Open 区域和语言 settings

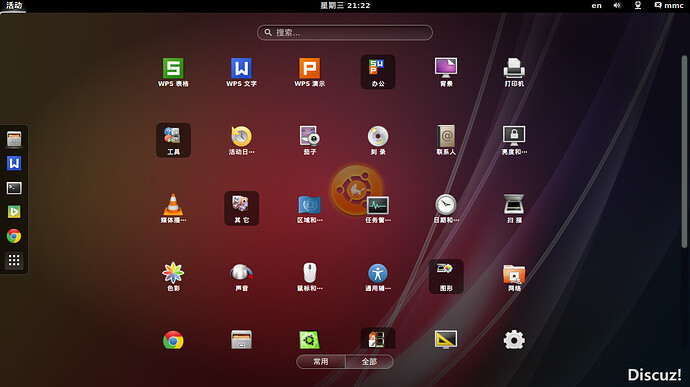pos(309,209)
